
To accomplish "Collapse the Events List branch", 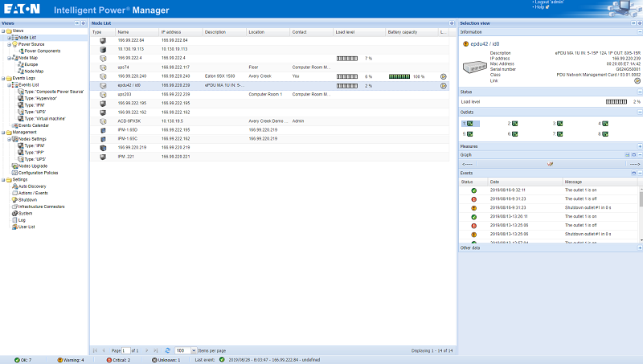I will tap(9, 85).
